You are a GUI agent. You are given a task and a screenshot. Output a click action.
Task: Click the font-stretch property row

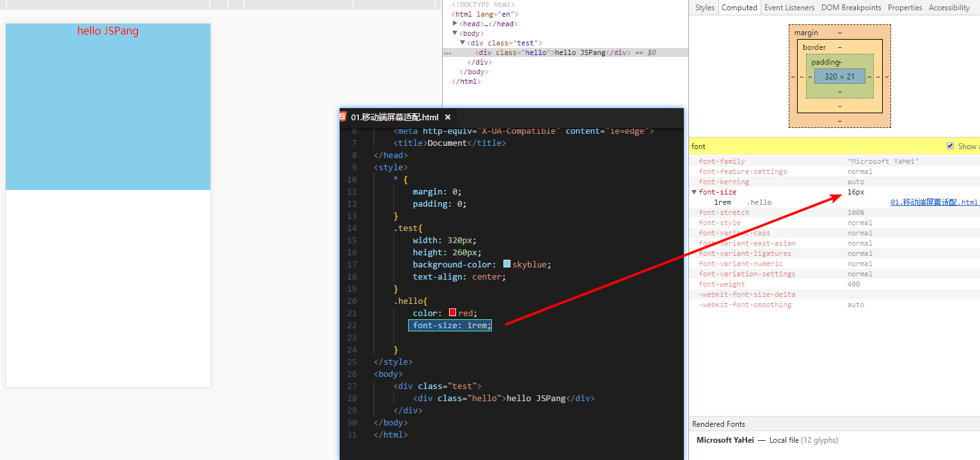834,212
